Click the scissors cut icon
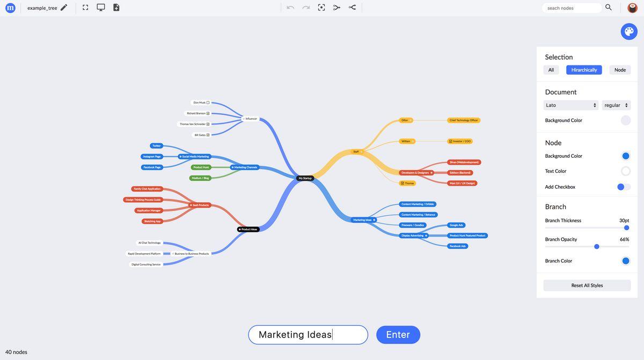 point(337,8)
